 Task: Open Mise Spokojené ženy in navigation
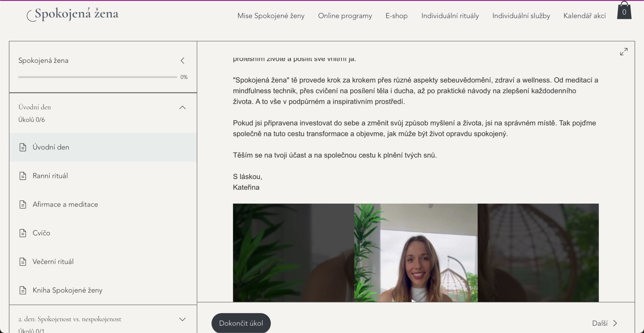coord(271,16)
